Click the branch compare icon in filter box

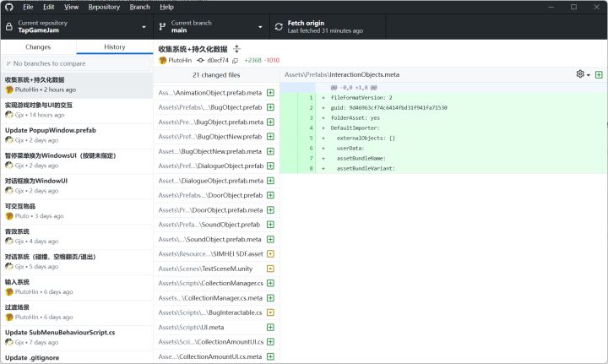(x=9, y=63)
